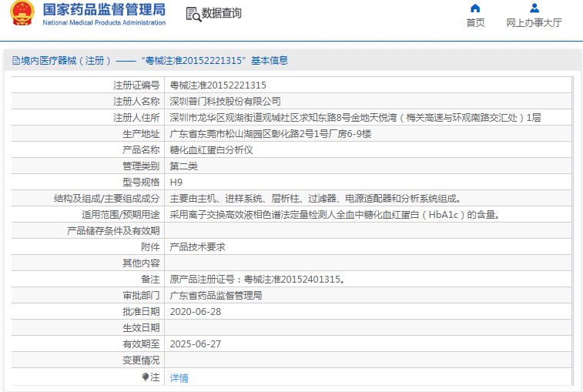
Task: Click the model specification H9 value
Action: pyautogui.click(x=176, y=183)
